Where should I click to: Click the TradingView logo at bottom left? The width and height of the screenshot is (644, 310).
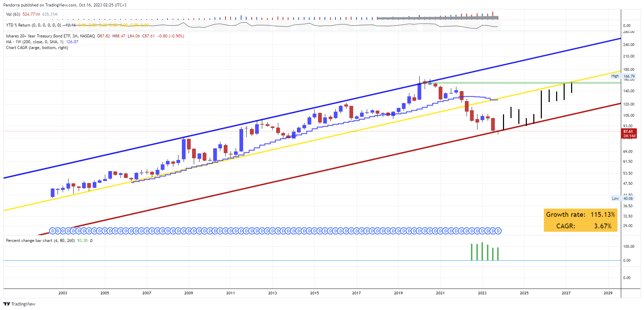coord(19,304)
